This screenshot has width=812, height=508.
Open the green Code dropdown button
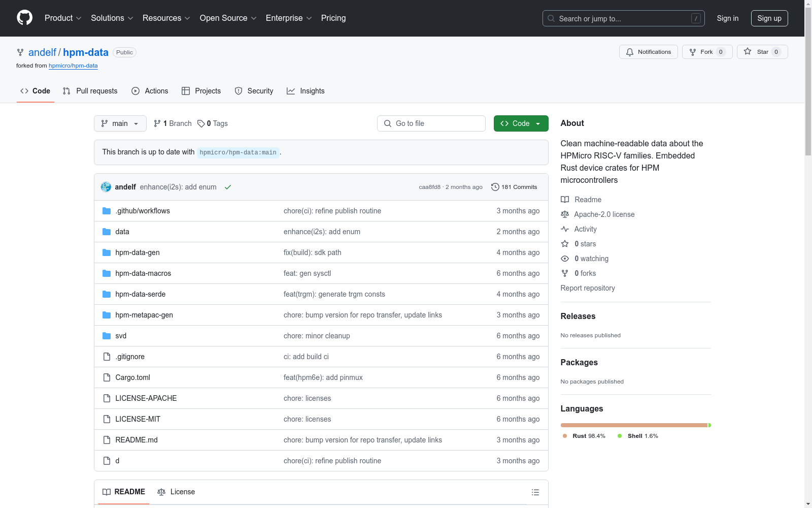pyautogui.click(x=521, y=123)
